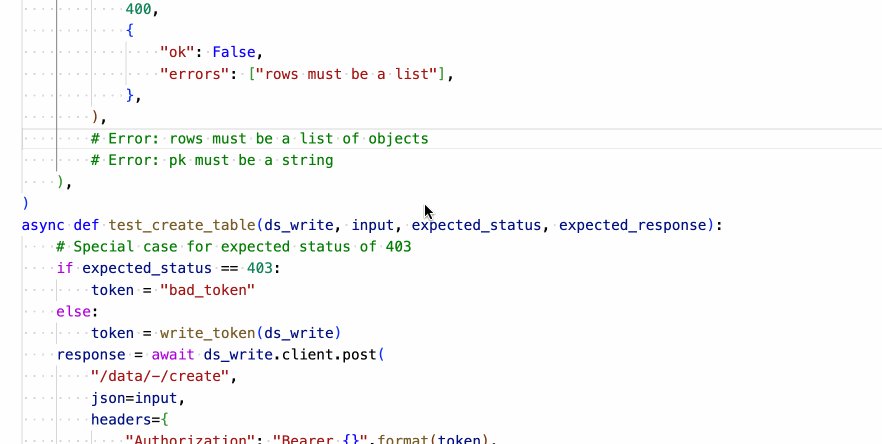
Task: Click the async keyword
Action: tap(43, 225)
